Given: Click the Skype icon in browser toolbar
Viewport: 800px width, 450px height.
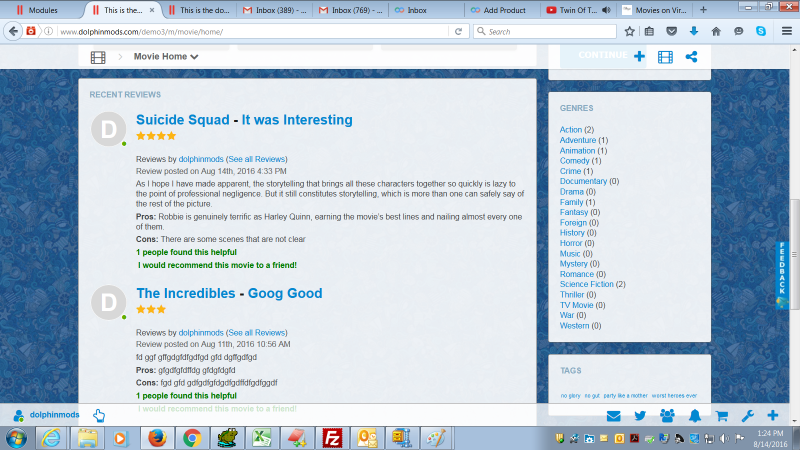Looking at the screenshot, I should click(761, 31).
